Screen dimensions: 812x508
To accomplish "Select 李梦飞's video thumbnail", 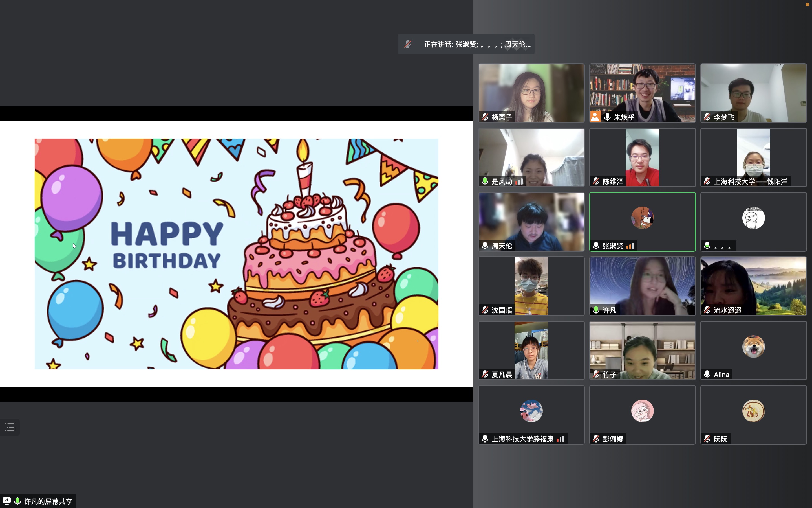I will [754, 93].
